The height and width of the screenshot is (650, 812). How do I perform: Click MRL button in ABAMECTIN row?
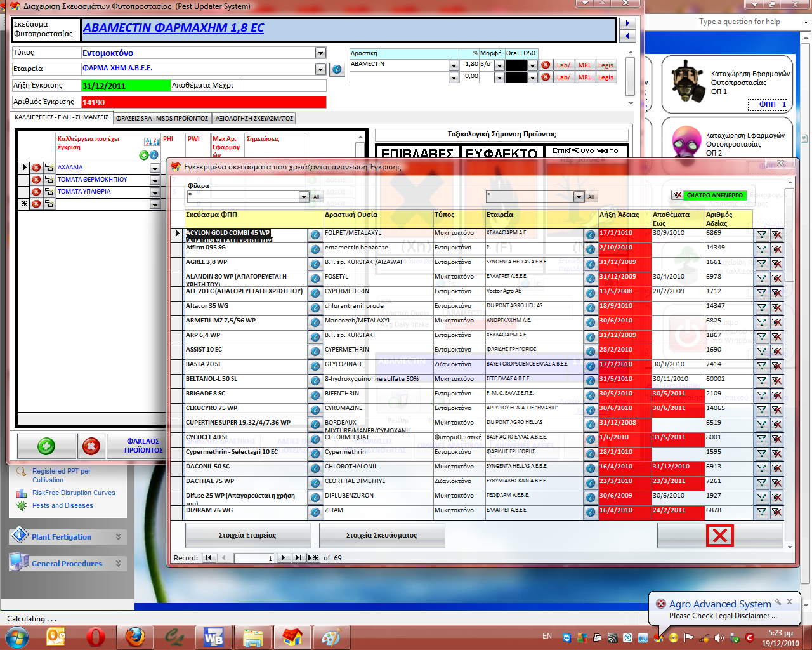(585, 65)
